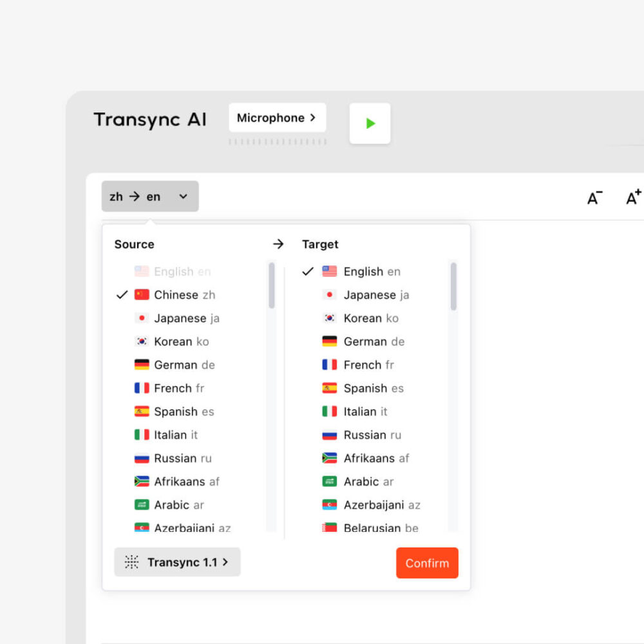The width and height of the screenshot is (644, 644).
Task: Click the sparkle icon next to Transync 1.1
Action: 131,562
